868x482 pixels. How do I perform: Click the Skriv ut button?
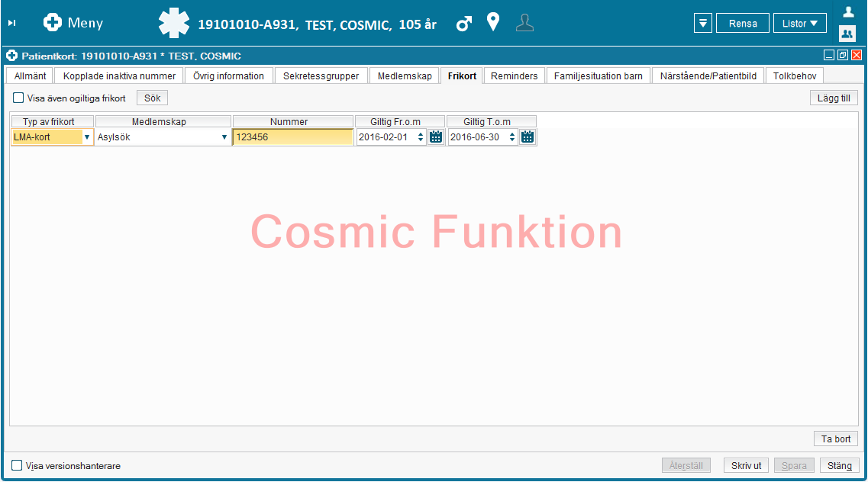[746, 465]
